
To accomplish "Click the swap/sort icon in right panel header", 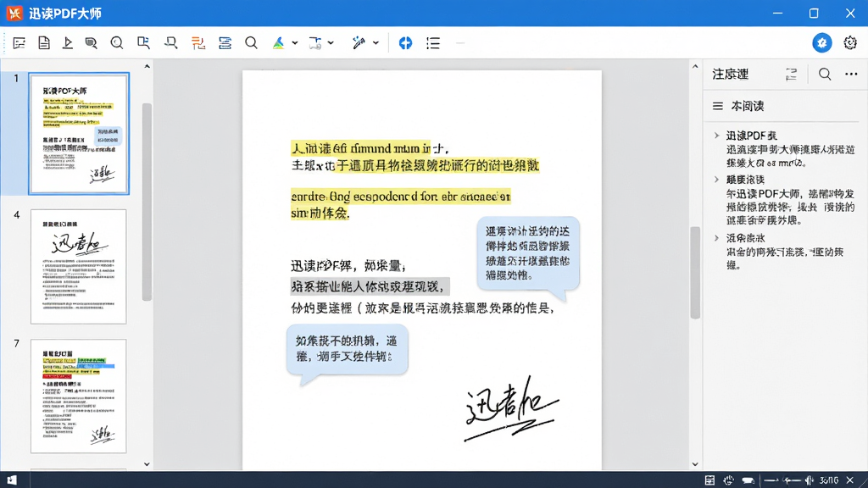I will (x=792, y=75).
